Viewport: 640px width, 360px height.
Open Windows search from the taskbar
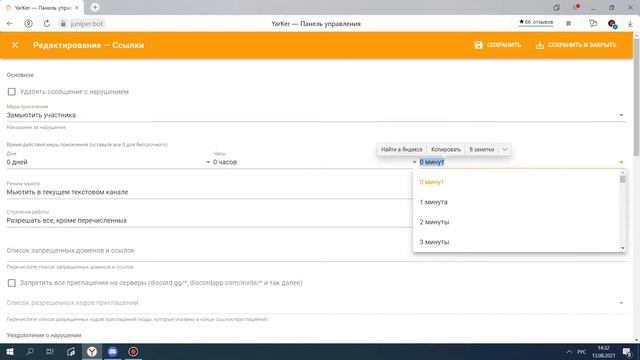coord(30,352)
